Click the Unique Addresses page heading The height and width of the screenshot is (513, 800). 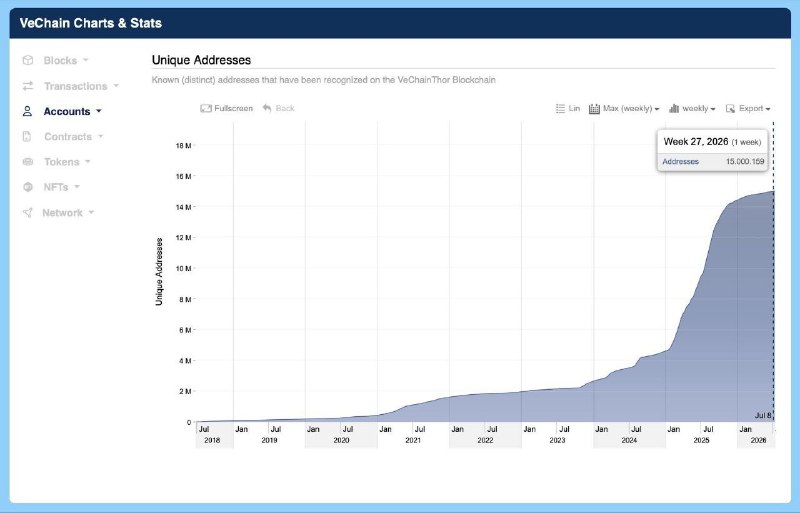(201, 60)
